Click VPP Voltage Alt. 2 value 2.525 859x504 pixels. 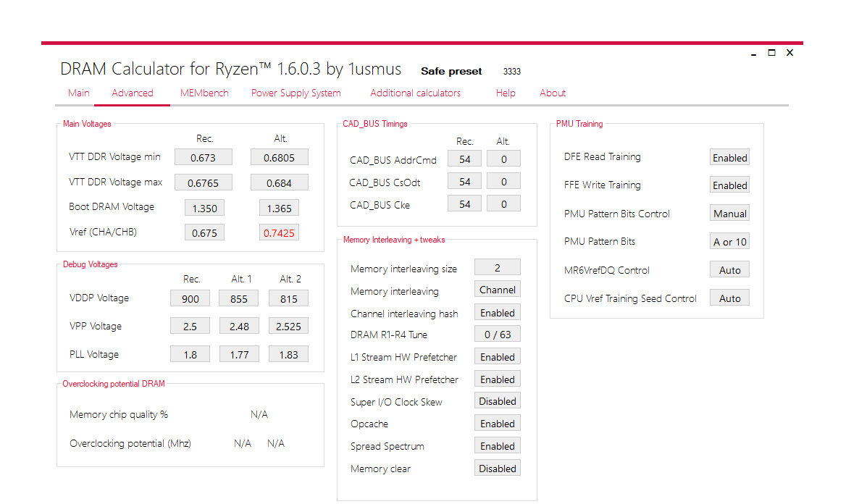(288, 326)
